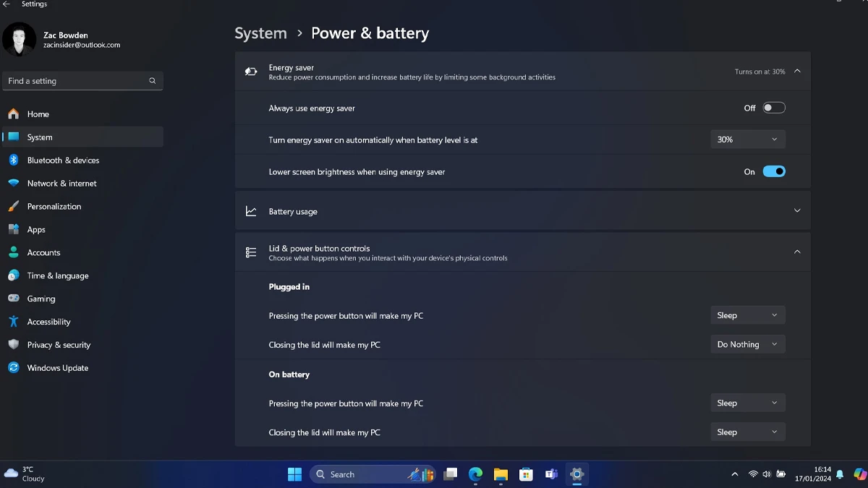This screenshot has height=488, width=868.
Task: Click the Gaming controller icon
Action: click(x=13, y=299)
